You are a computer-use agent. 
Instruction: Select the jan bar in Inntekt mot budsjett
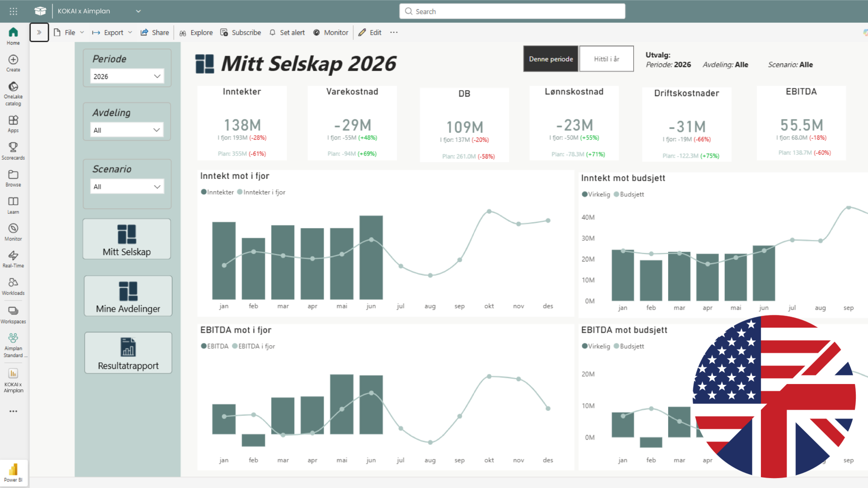(x=623, y=275)
